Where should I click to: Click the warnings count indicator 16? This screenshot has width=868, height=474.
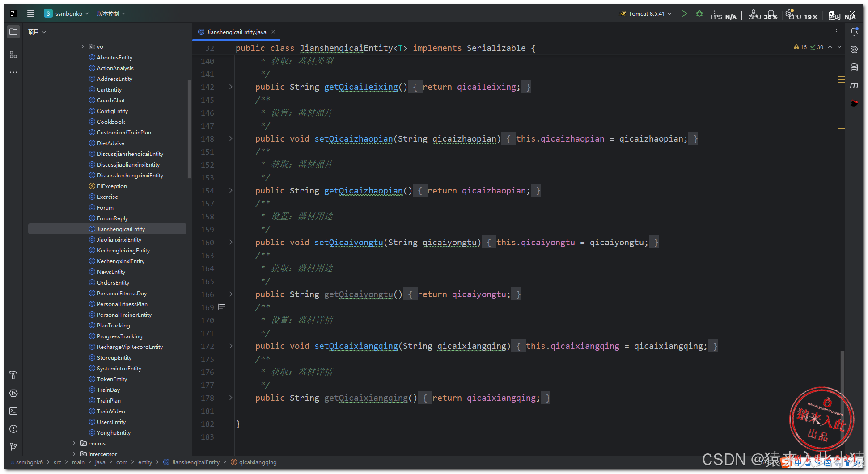coord(800,47)
